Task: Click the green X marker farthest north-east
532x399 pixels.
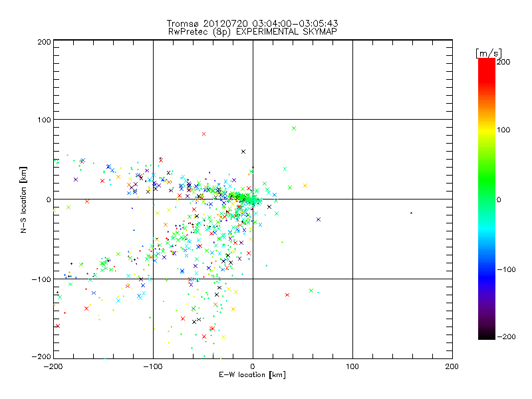Action: (x=294, y=128)
